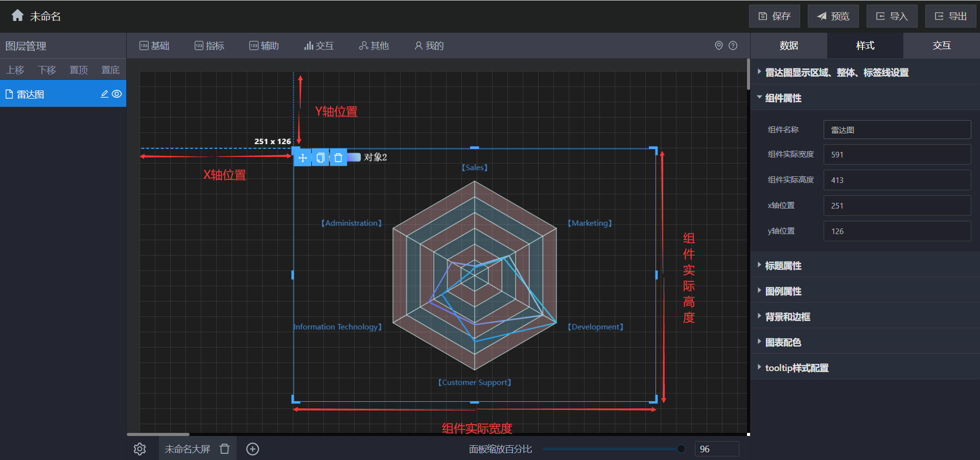This screenshot has height=460, width=980.
Task: Delete the 未命名大屏 screen via its trash icon
Action: pyautogui.click(x=224, y=449)
